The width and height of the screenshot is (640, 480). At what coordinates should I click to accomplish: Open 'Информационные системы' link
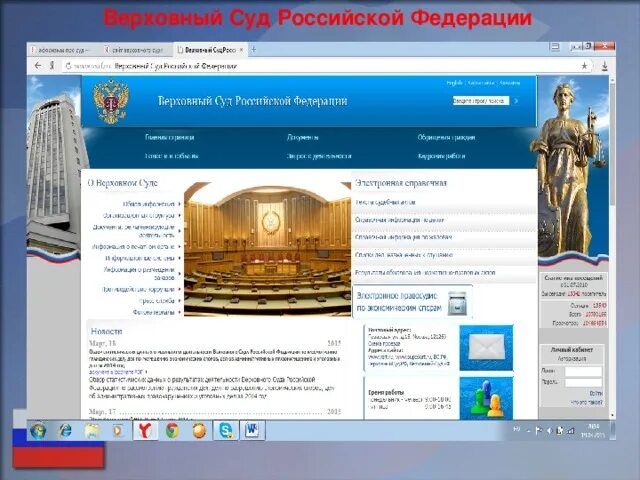(x=140, y=258)
